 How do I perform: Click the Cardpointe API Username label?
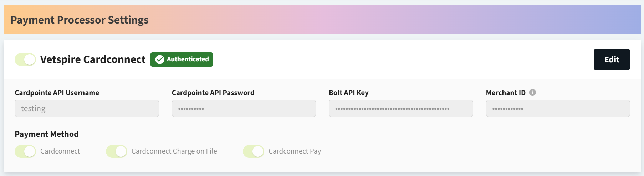57,93
